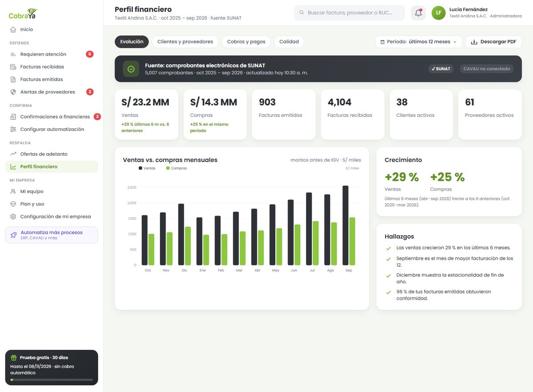Open the Clientes y proveedores tab
Viewport: 533px width, 392px height.
coord(185,42)
